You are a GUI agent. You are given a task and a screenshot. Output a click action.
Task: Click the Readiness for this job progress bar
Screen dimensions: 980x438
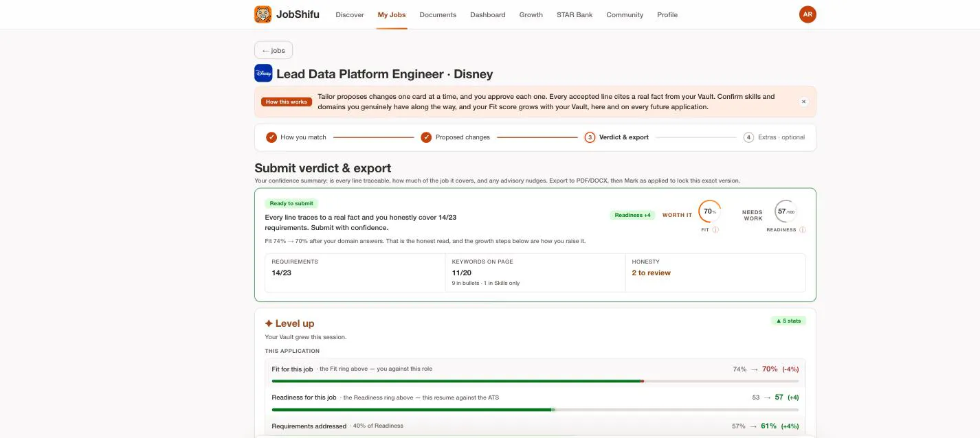pyautogui.click(x=535, y=410)
